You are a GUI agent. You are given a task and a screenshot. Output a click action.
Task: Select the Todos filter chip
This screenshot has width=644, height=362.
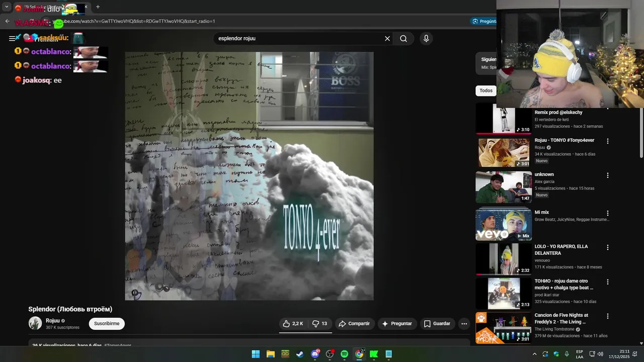pos(486,90)
